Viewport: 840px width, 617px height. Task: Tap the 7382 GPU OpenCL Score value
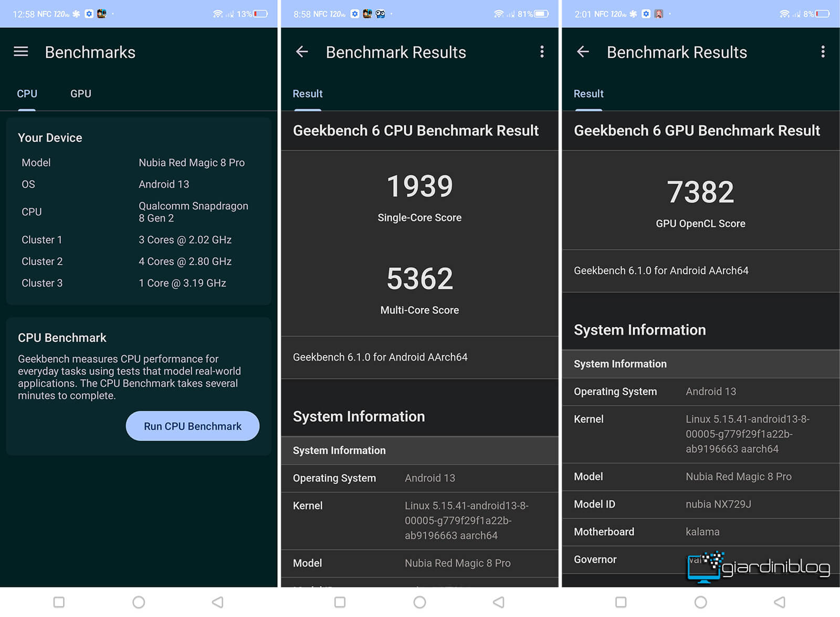(x=700, y=192)
